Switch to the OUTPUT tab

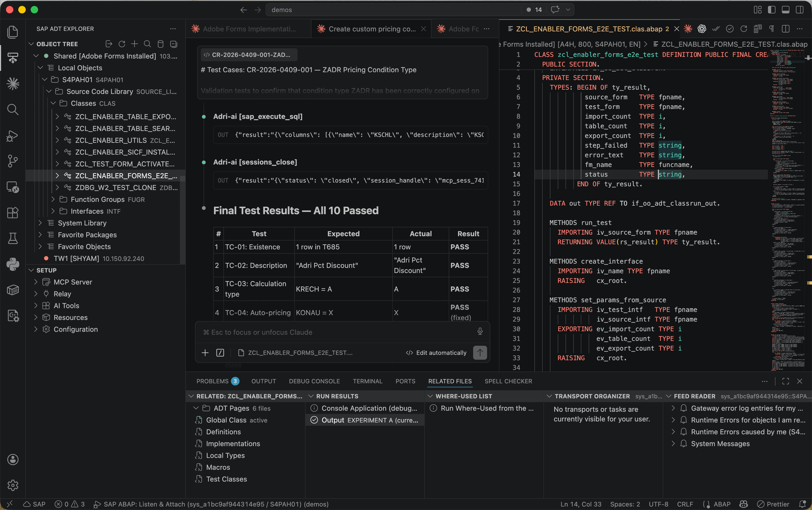pos(263,381)
